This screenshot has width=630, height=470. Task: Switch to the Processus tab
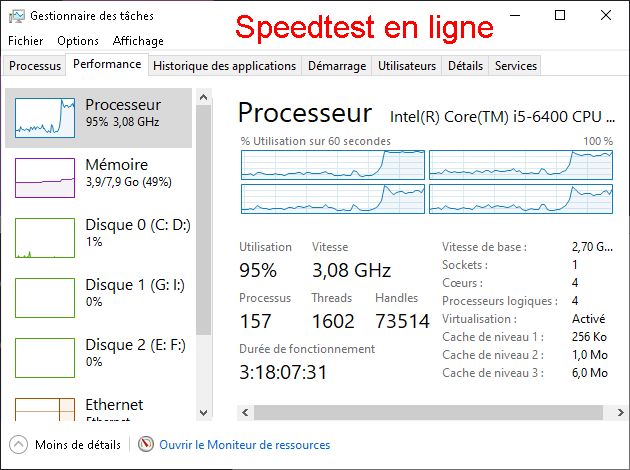pyautogui.click(x=35, y=66)
